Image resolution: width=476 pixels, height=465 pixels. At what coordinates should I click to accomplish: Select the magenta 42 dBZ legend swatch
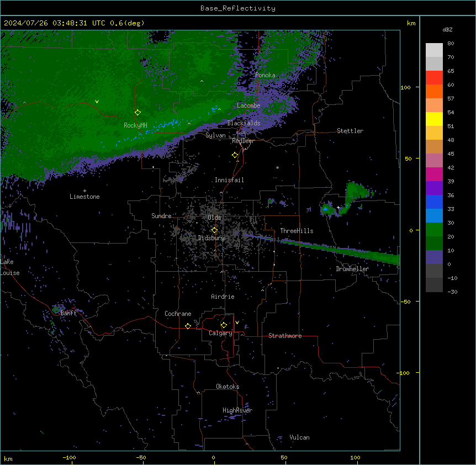(434, 174)
